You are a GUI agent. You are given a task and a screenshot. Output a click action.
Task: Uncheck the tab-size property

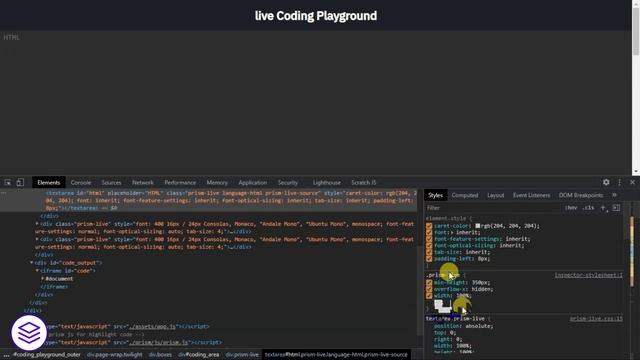429,252
